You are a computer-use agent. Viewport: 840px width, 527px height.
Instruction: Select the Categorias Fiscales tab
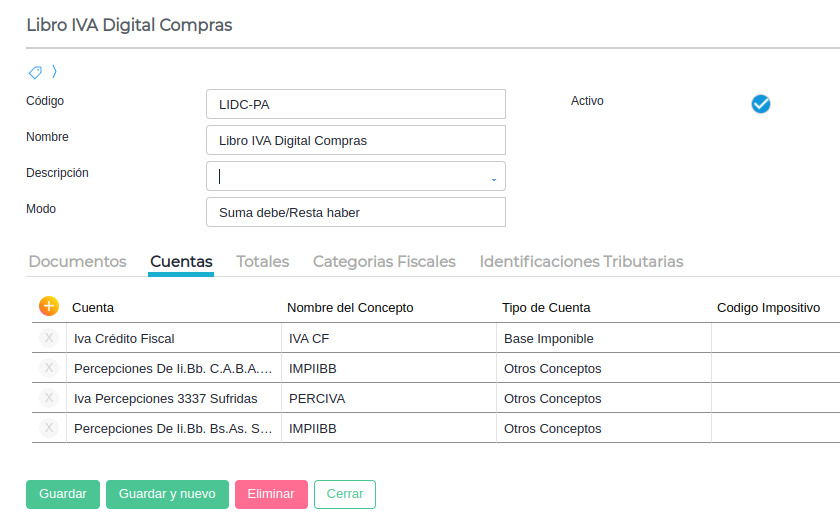[x=384, y=262]
